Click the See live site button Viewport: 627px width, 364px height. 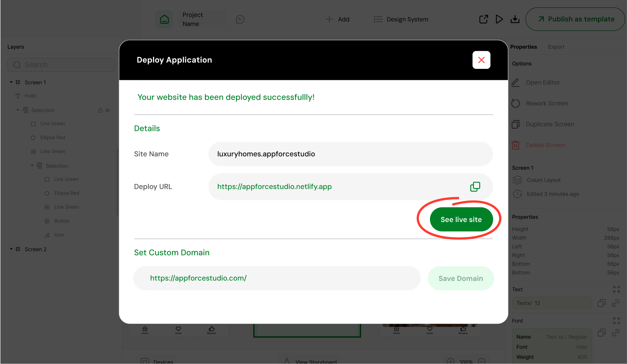click(461, 219)
